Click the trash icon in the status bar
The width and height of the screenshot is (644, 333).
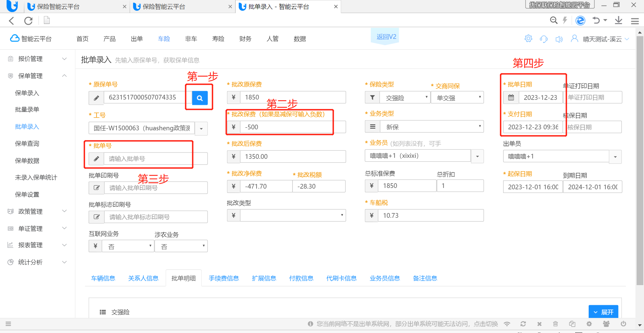tap(555, 324)
